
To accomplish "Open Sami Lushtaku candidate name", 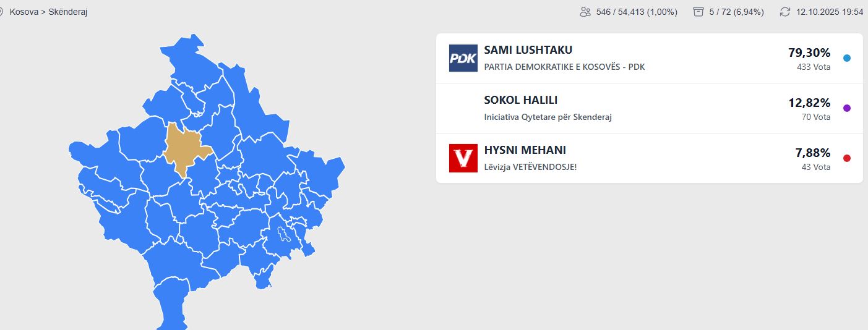I will point(528,50).
